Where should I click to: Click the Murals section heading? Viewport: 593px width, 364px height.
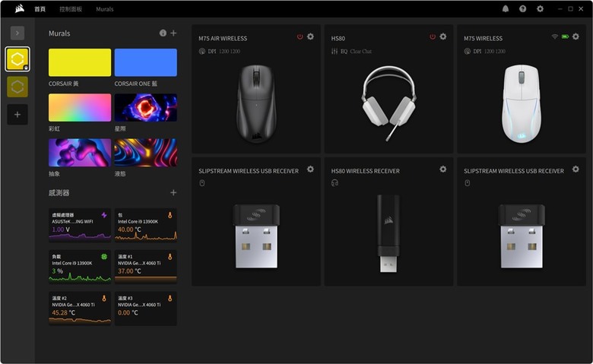click(59, 33)
